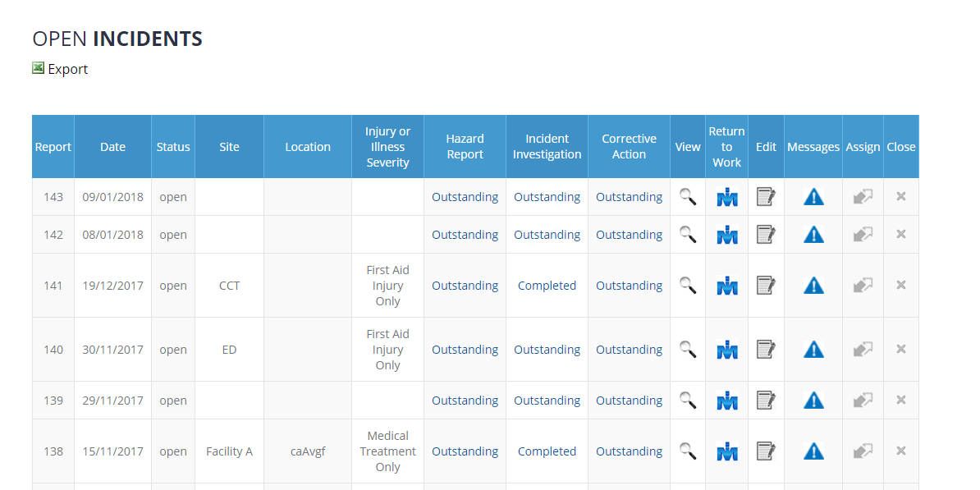The width and height of the screenshot is (980, 490).
Task: Open Return to Work icon for report 142
Action: click(726, 234)
